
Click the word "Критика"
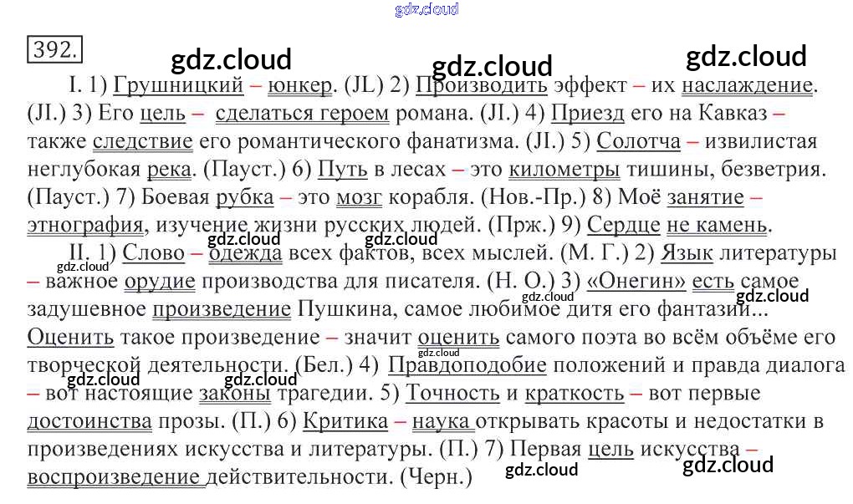(345, 421)
